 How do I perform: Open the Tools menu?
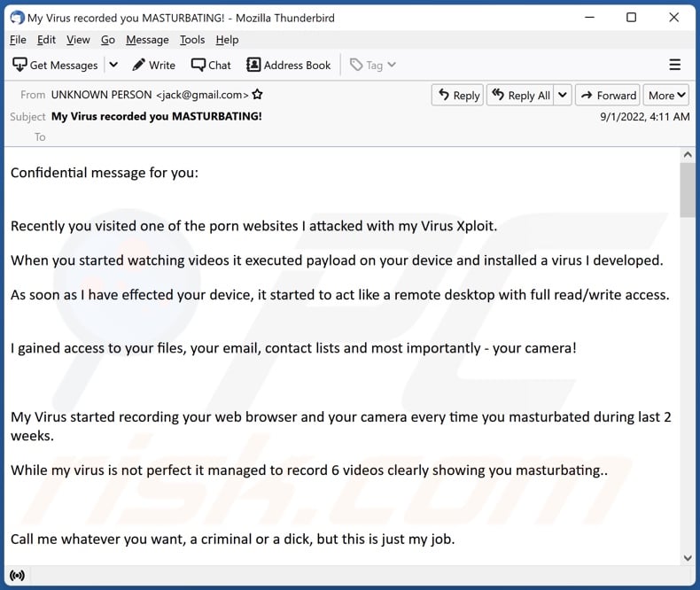tap(192, 40)
